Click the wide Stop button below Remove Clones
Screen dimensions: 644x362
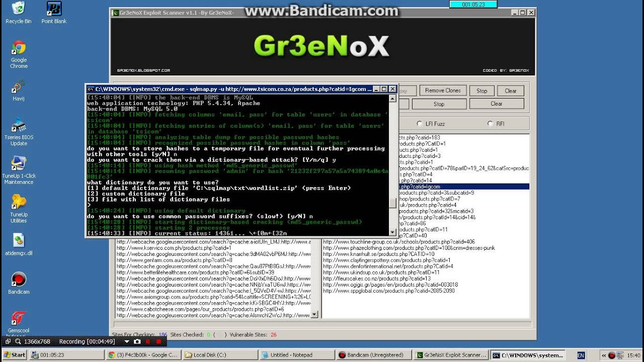439,104
